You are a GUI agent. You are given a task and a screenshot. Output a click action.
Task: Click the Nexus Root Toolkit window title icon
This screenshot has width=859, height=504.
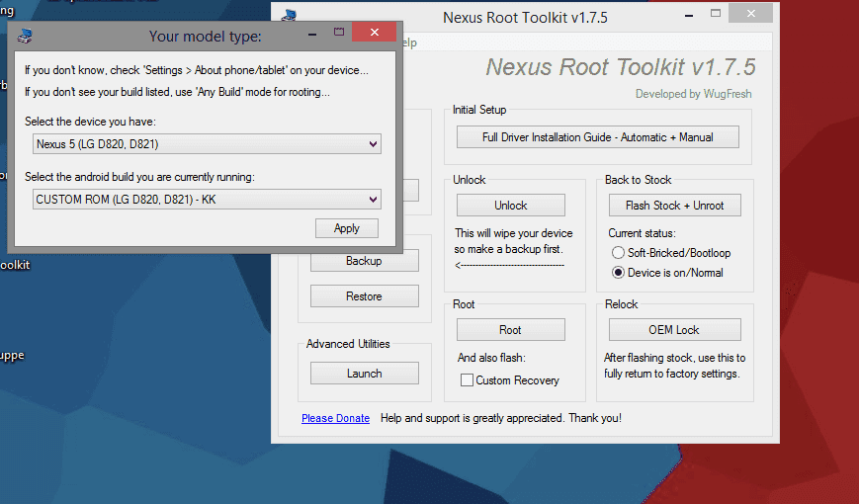[x=289, y=16]
